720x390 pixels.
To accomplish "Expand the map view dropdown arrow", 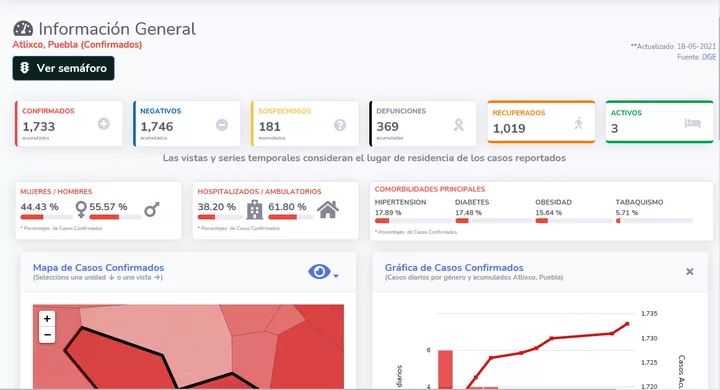I will pos(336,276).
